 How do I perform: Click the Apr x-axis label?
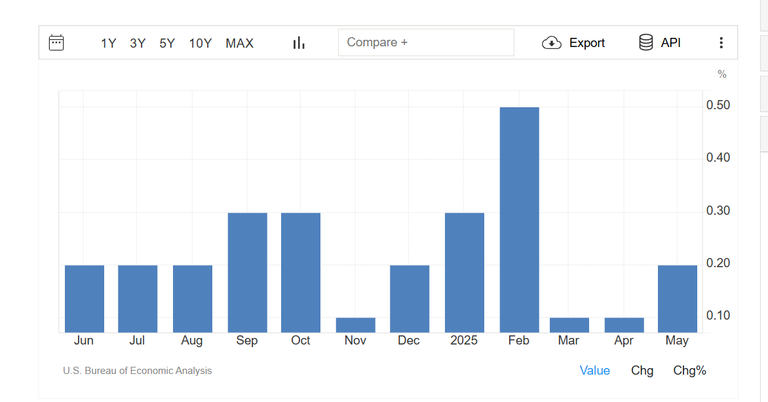click(624, 341)
